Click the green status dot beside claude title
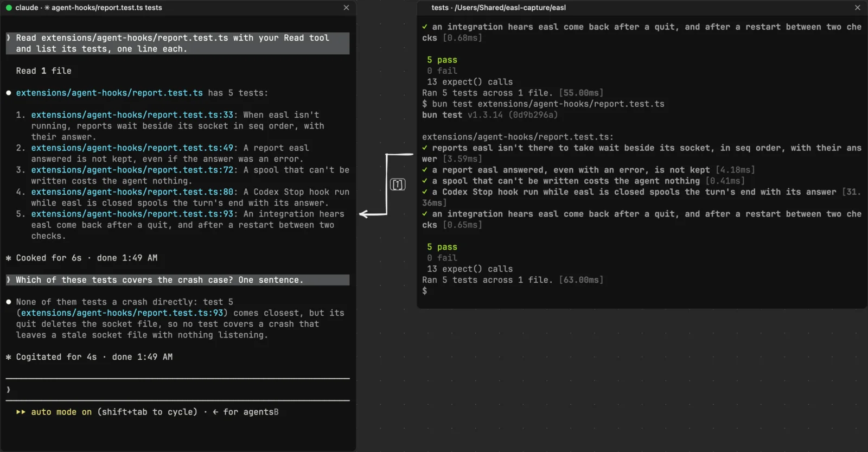 [9, 8]
